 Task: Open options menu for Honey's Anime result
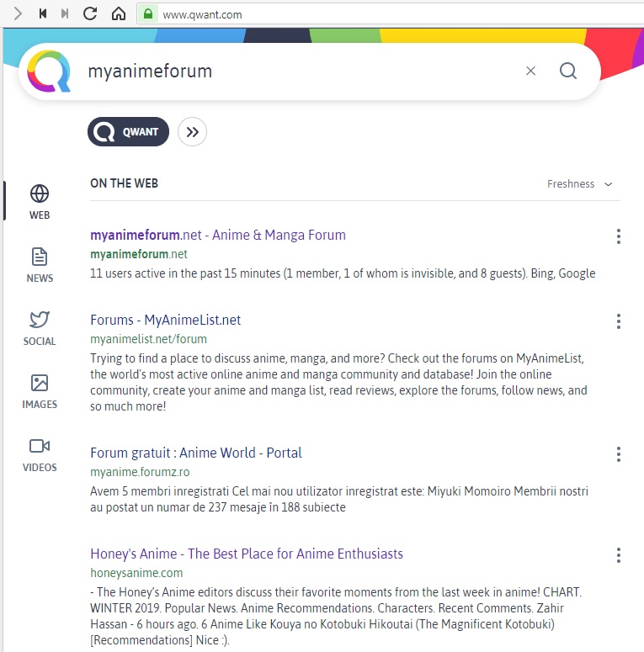click(619, 555)
